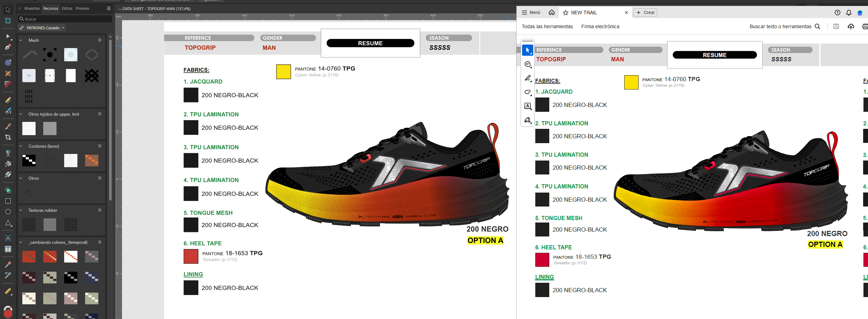Screen dimensions: 868x319
Task: Select the Contour tool
Action: click(x=8, y=63)
